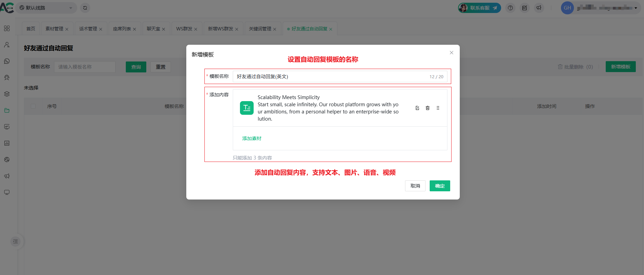
Task: Open the help question mark icon
Action: coord(510,8)
